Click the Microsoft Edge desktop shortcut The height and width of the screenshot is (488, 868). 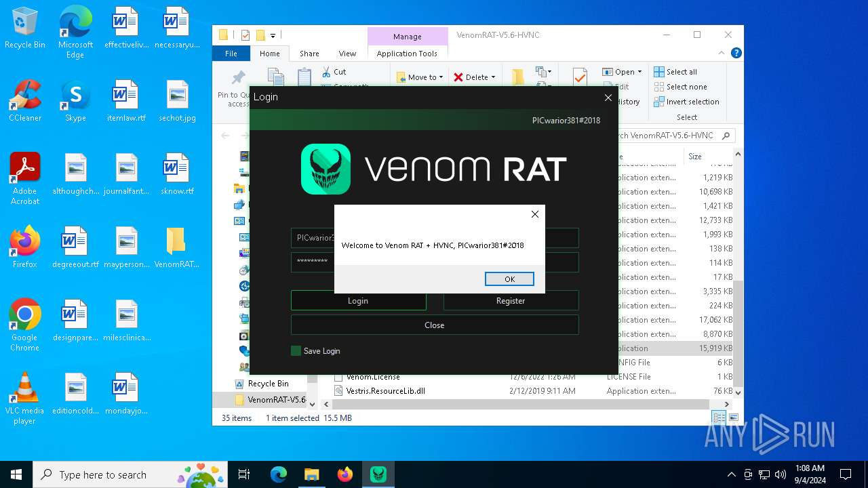click(x=75, y=33)
